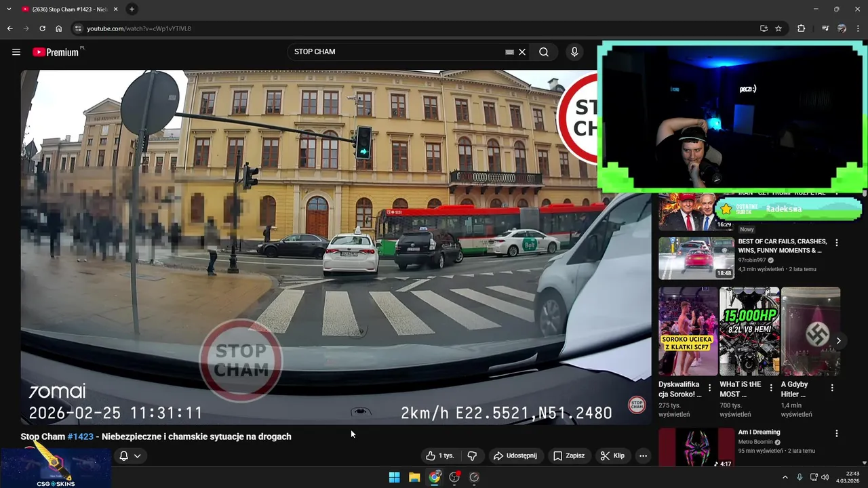Image resolution: width=868 pixels, height=488 pixels.
Task: Open Chrome extensions puzzle icon
Action: (801, 28)
